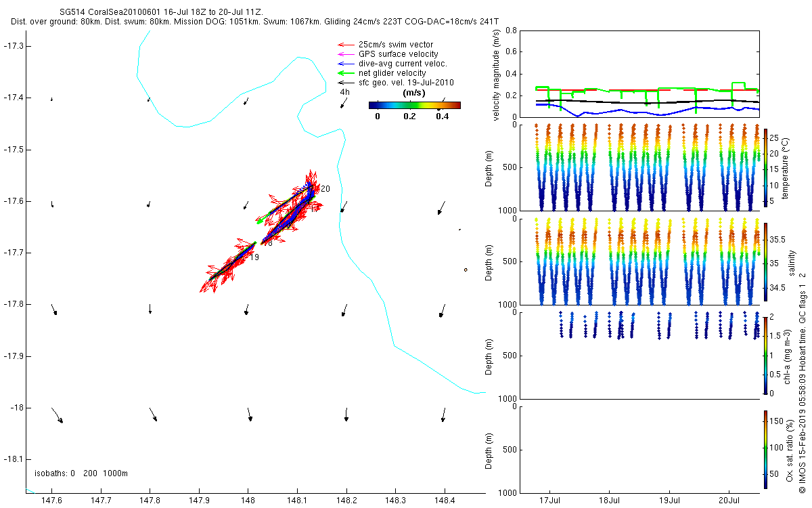Click the velocity (m/s) horizontal colorbar

pyautogui.click(x=414, y=105)
